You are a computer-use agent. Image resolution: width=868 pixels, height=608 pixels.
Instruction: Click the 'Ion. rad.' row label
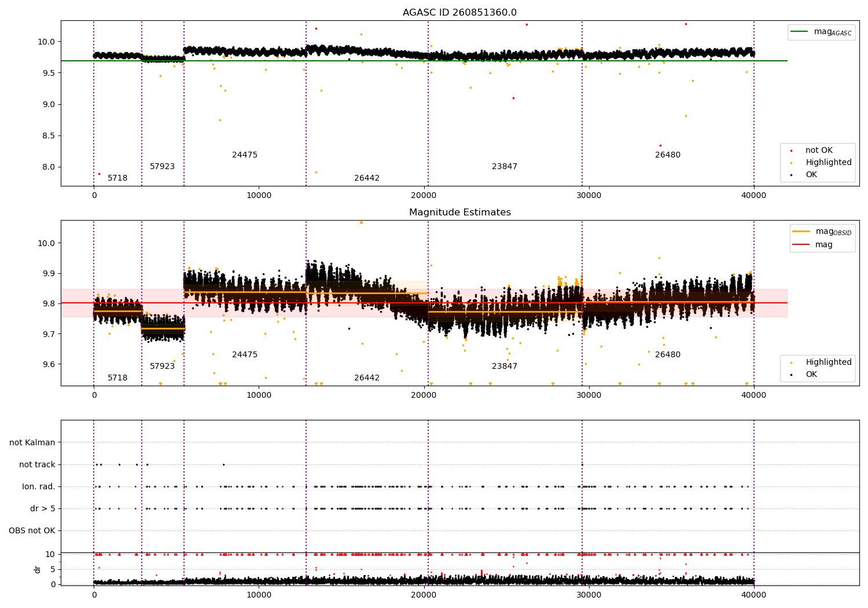pyautogui.click(x=39, y=487)
